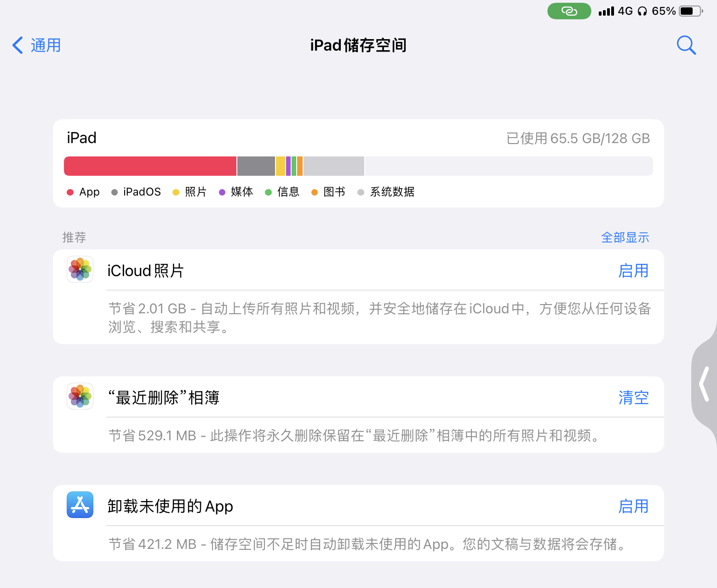The width and height of the screenshot is (717, 588).
Task: Tap the iCloud 照片 recommendation title
Action: click(x=145, y=271)
